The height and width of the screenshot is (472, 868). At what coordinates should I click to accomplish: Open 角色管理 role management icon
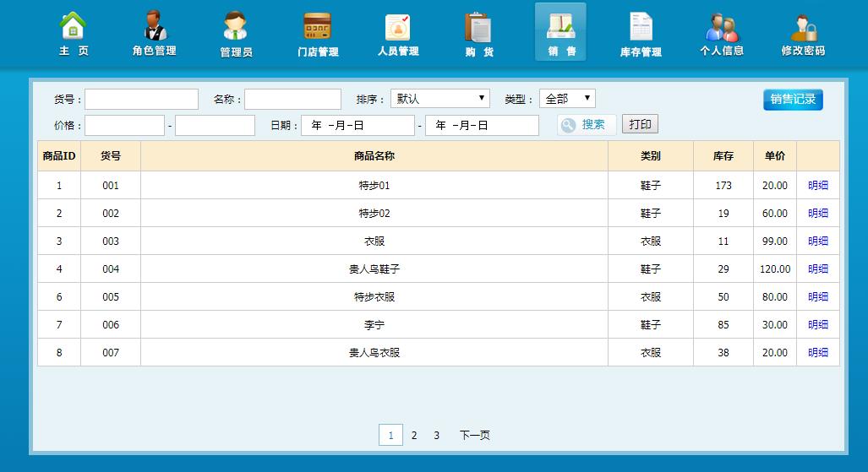pyautogui.click(x=154, y=33)
